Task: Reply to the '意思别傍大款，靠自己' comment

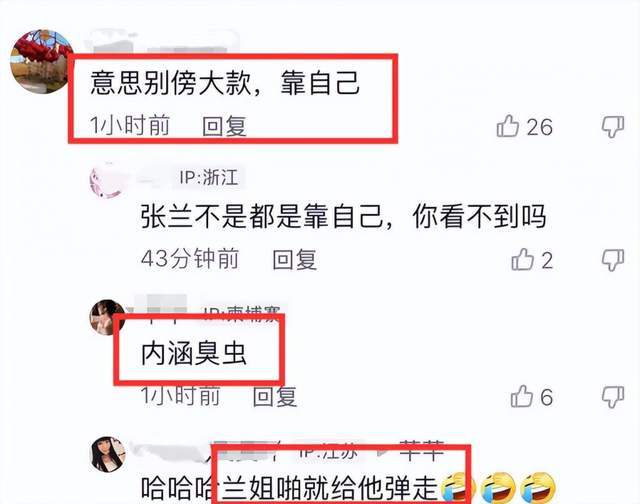Action: pos(224,126)
